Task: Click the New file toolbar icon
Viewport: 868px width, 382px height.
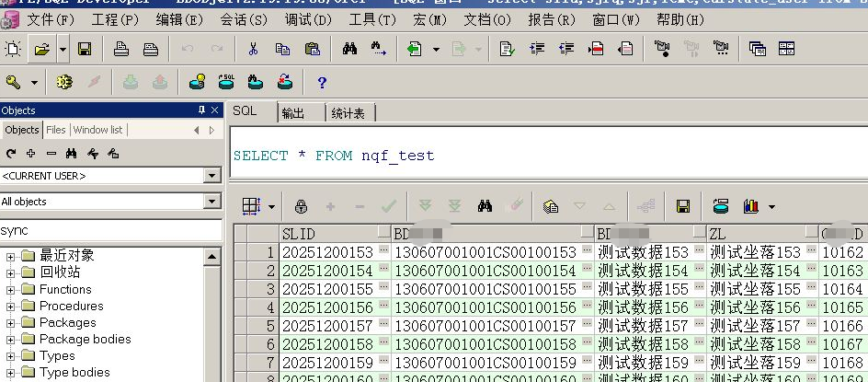Action: click(13, 50)
